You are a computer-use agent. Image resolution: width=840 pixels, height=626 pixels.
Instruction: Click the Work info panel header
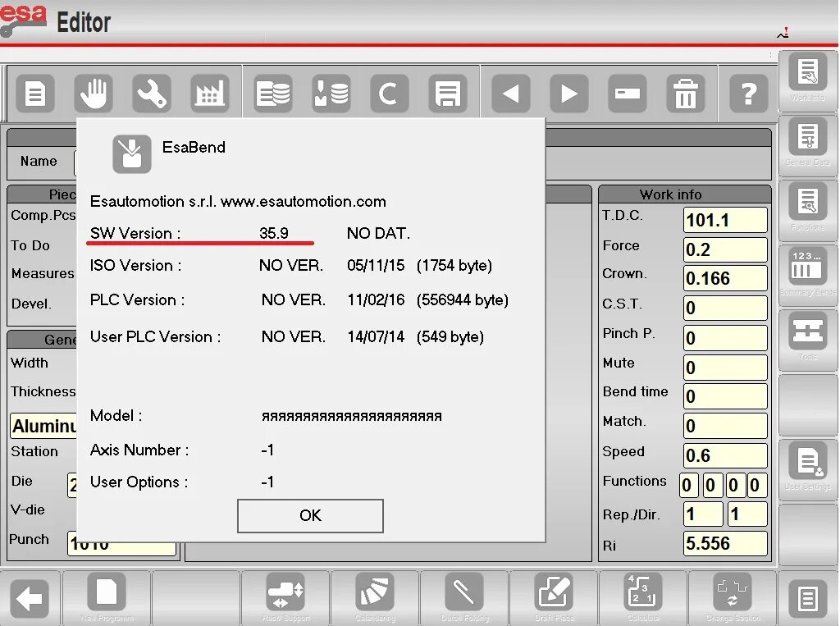685,194
